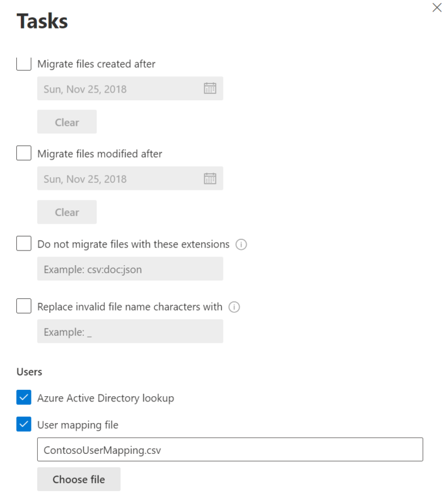Disable Azure Active Directory lookup

[x=24, y=397]
